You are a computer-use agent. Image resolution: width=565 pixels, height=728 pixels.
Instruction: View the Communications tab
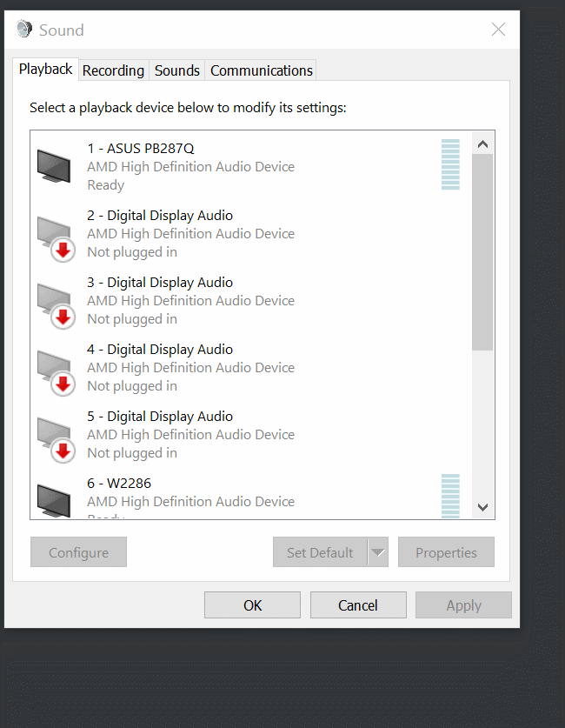pos(260,70)
